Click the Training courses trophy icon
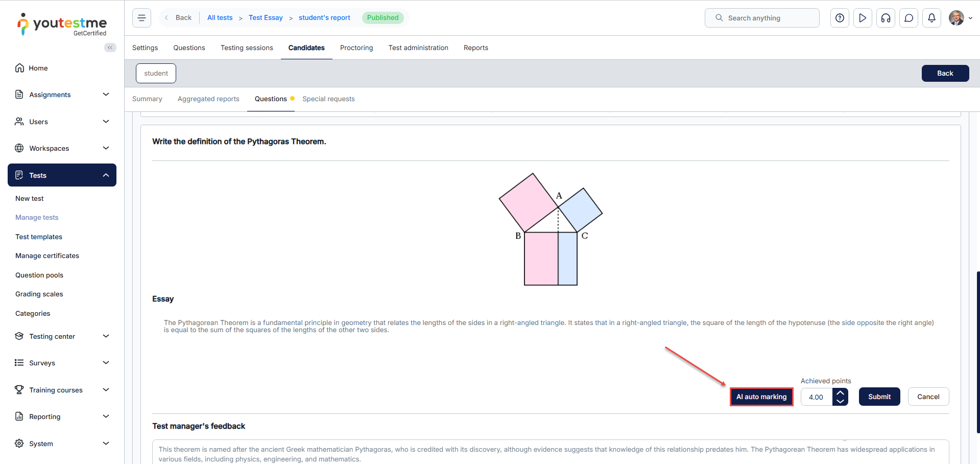 click(x=19, y=390)
